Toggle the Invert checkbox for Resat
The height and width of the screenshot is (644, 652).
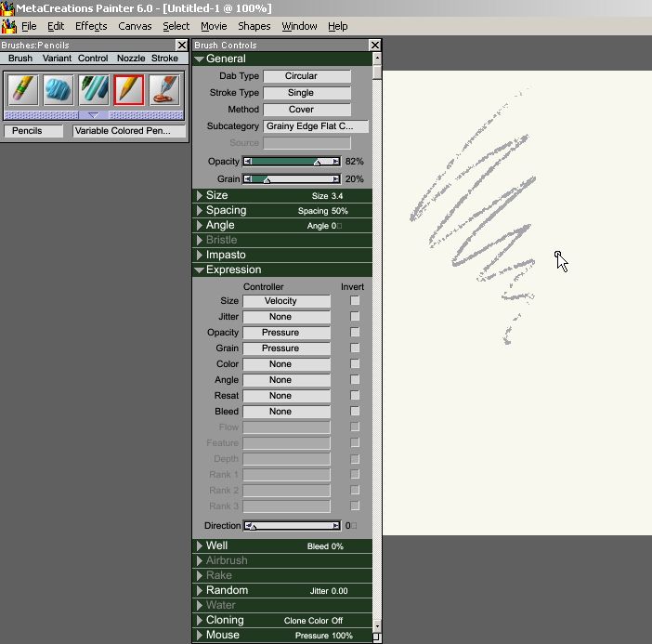point(355,396)
